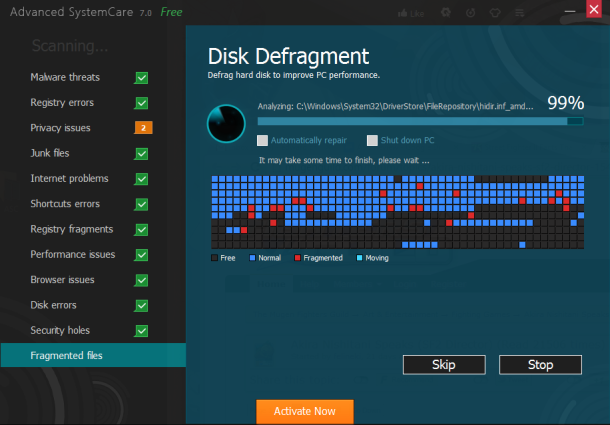Click the green check beside Browser issues

coord(142,280)
